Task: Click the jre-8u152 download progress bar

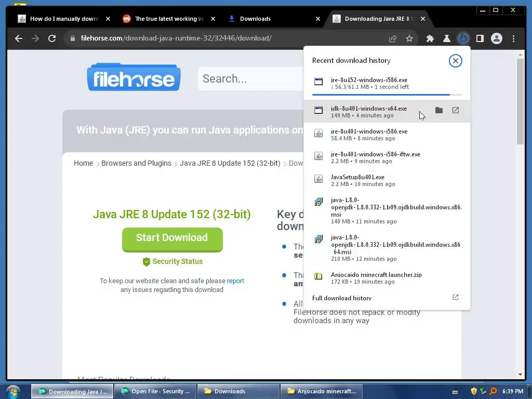Action: pos(387,95)
